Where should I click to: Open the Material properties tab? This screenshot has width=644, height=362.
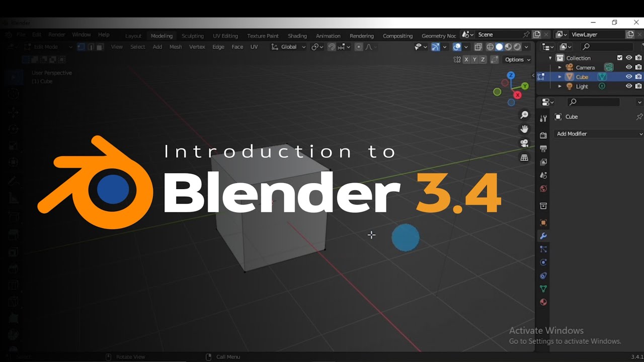tap(543, 302)
